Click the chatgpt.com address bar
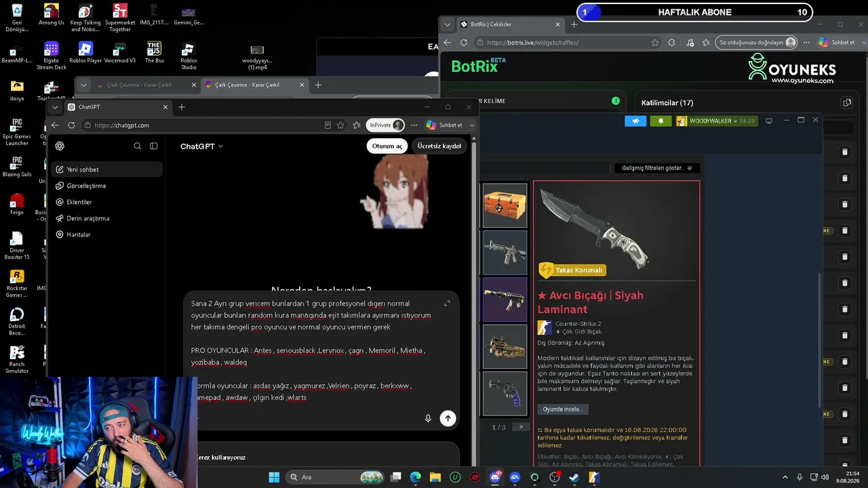 pos(203,125)
